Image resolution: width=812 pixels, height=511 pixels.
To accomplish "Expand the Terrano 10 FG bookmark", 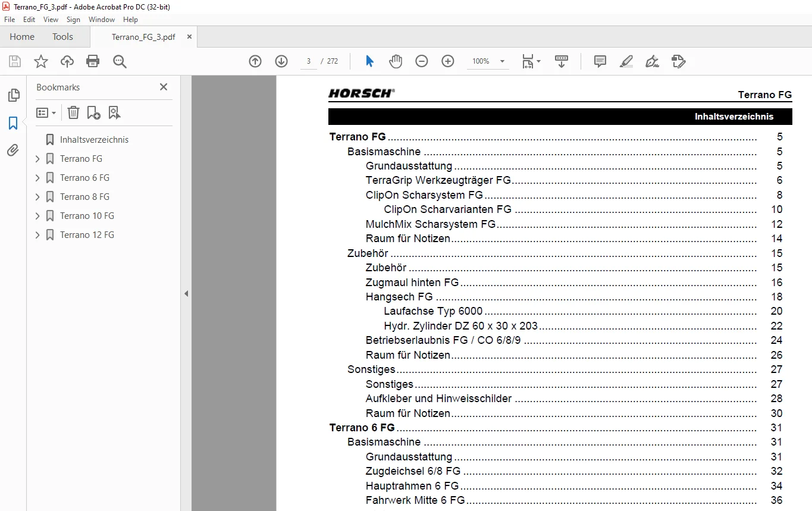I will (37, 216).
